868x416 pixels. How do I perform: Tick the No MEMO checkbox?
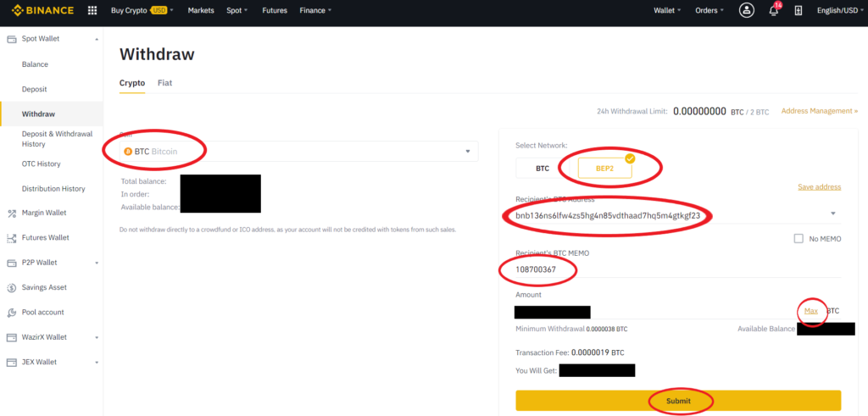798,238
